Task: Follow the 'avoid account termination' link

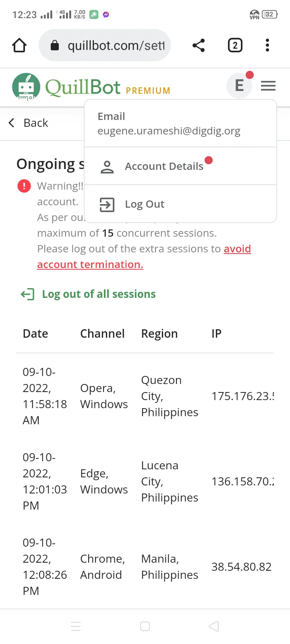Action: tap(144, 256)
